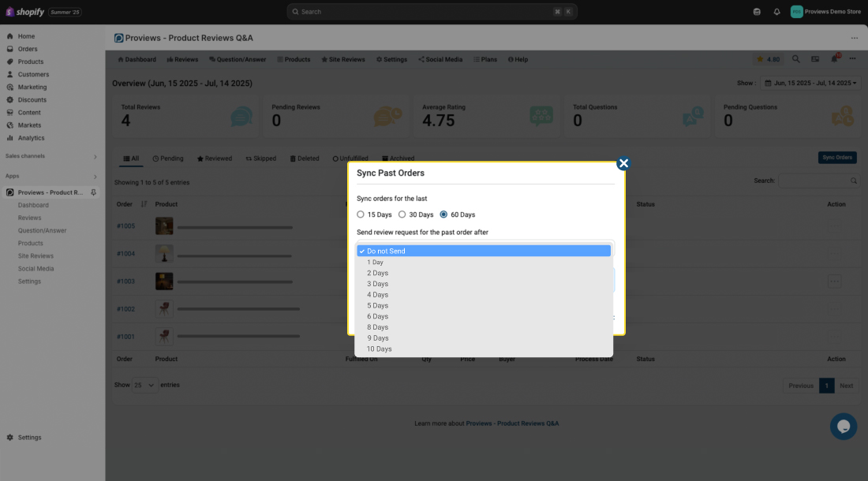868x481 pixels.
Task: Open Shopify Settings at sidebar bottom
Action: point(29,438)
